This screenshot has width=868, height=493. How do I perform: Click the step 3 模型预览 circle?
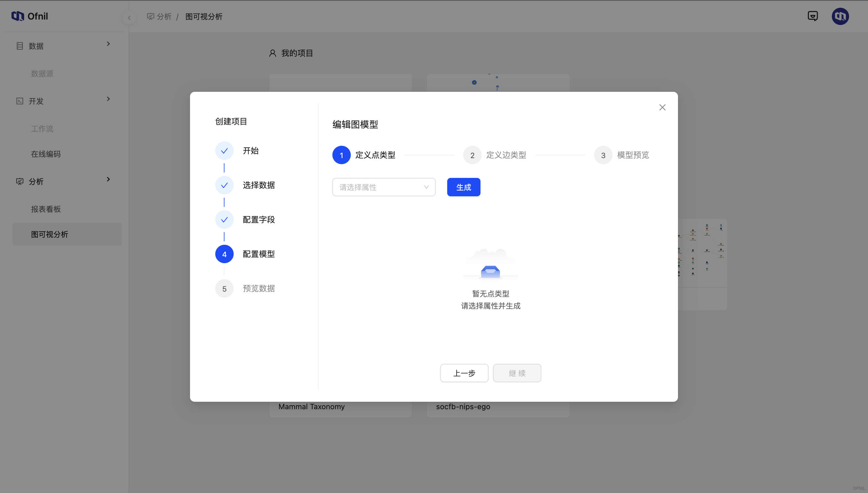click(x=603, y=155)
